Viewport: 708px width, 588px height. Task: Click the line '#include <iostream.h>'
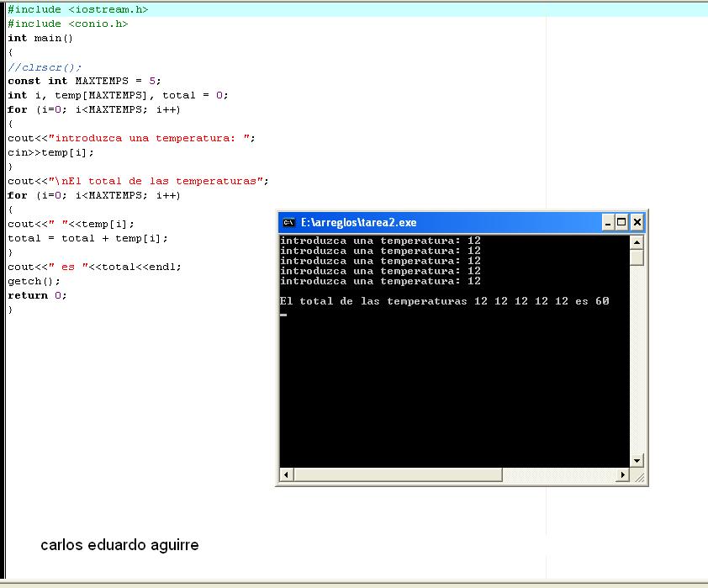click(x=77, y=9)
